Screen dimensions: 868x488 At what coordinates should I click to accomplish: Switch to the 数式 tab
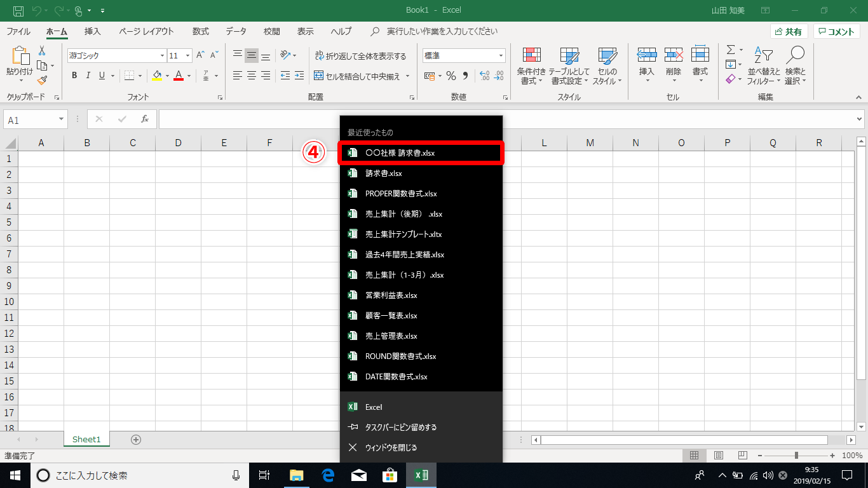(201, 31)
